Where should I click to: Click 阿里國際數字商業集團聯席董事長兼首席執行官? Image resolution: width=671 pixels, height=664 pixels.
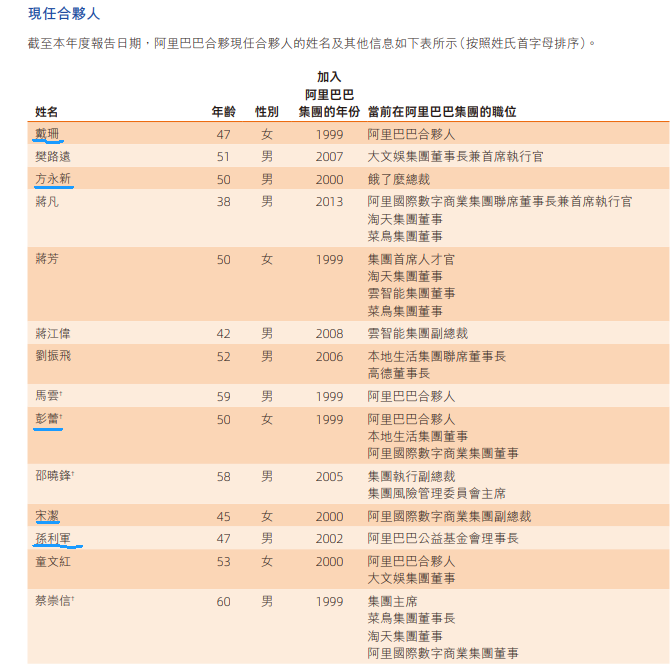(500, 202)
